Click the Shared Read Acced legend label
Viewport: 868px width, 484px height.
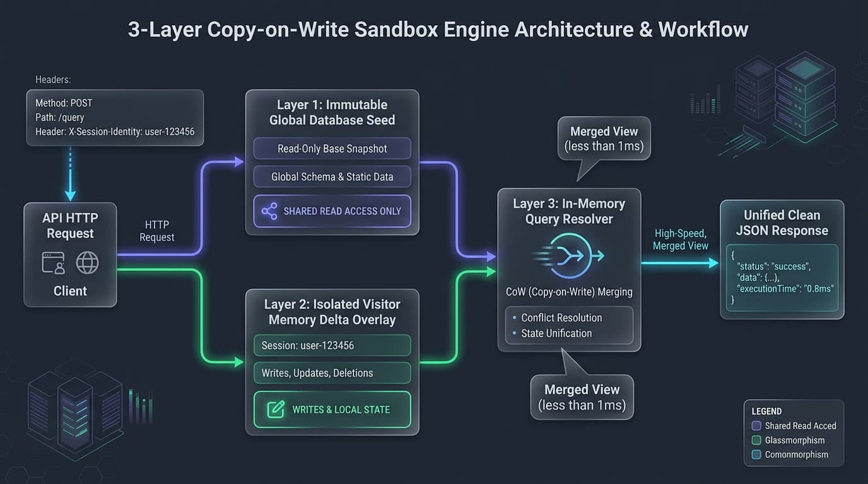click(801, 426)
